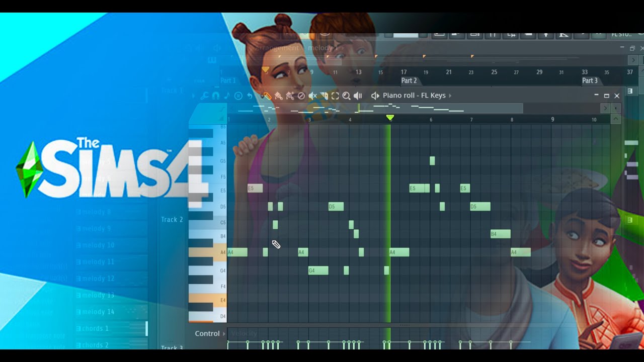The image size is (644, 362).
Task: Select the melody 10 pattern in picker
Action: (95, 245)
